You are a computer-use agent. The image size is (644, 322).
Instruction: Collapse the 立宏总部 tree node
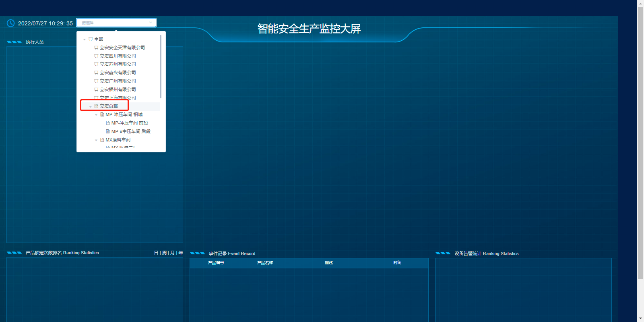90,106
